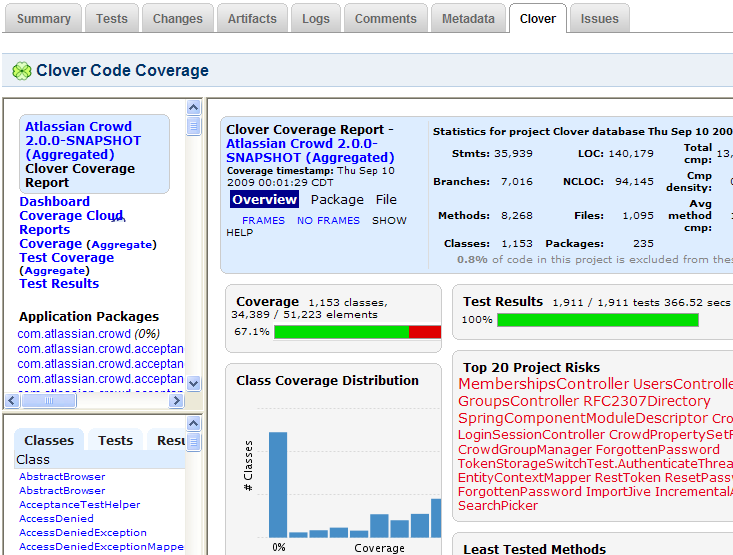Open the Metadata tab

coord(468,19)
